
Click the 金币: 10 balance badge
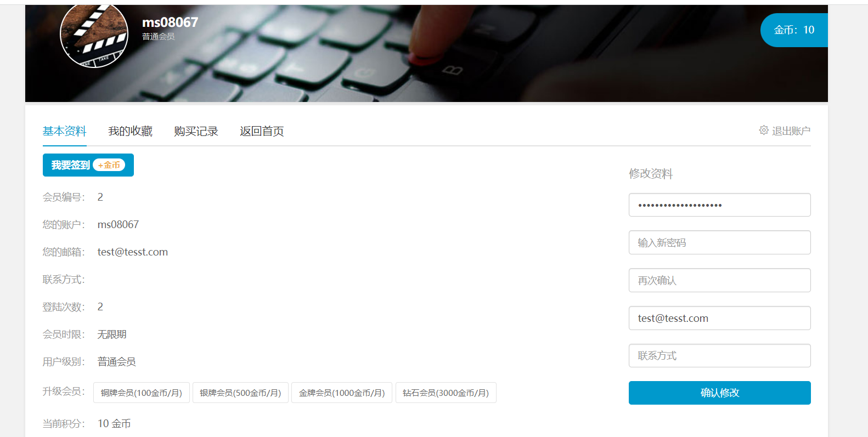794,30
